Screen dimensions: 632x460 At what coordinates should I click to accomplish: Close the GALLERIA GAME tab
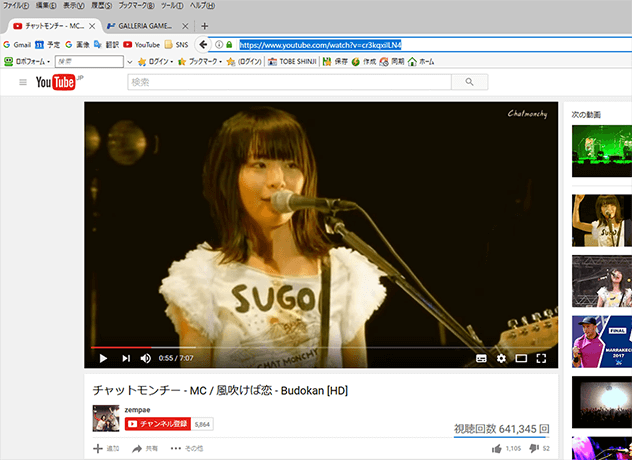point(185,26)
